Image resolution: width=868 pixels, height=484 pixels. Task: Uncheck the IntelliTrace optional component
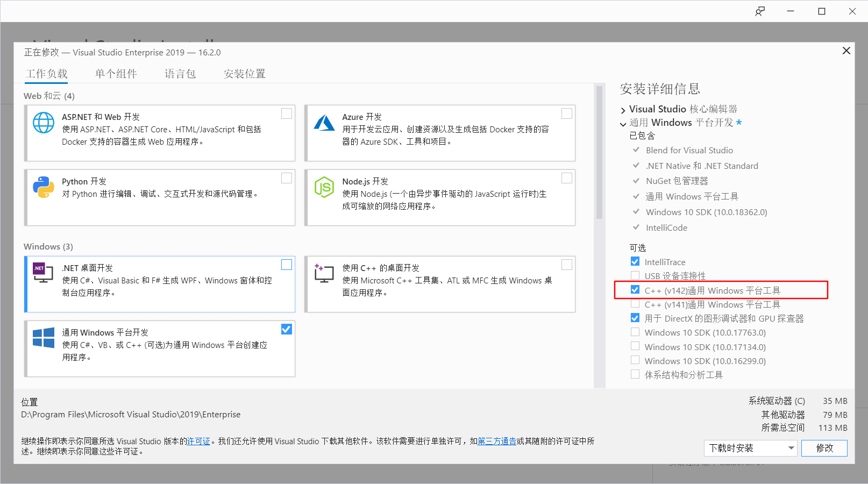(x=635, y=261)
